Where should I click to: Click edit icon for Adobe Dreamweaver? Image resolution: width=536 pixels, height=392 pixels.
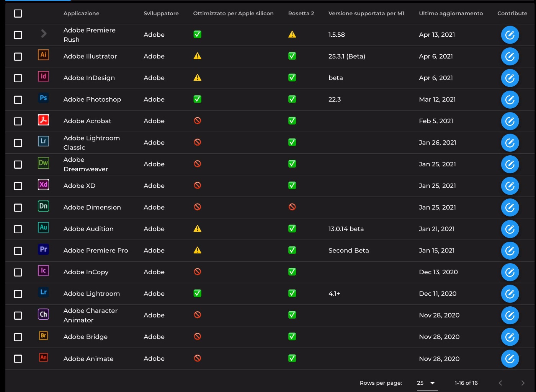pyautogui.click(x=510, y=164)
